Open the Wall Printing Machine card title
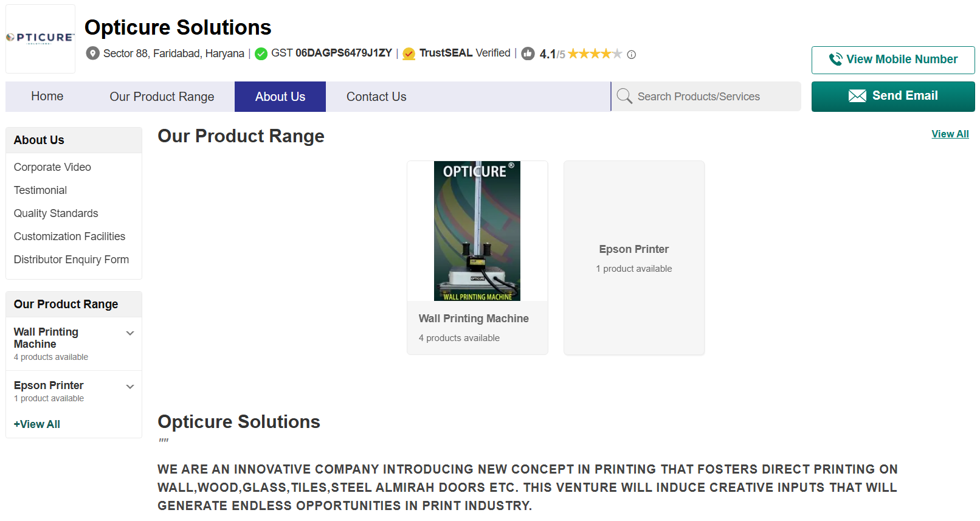Viewport: 980px width, 521px height. tap(474, 319)
